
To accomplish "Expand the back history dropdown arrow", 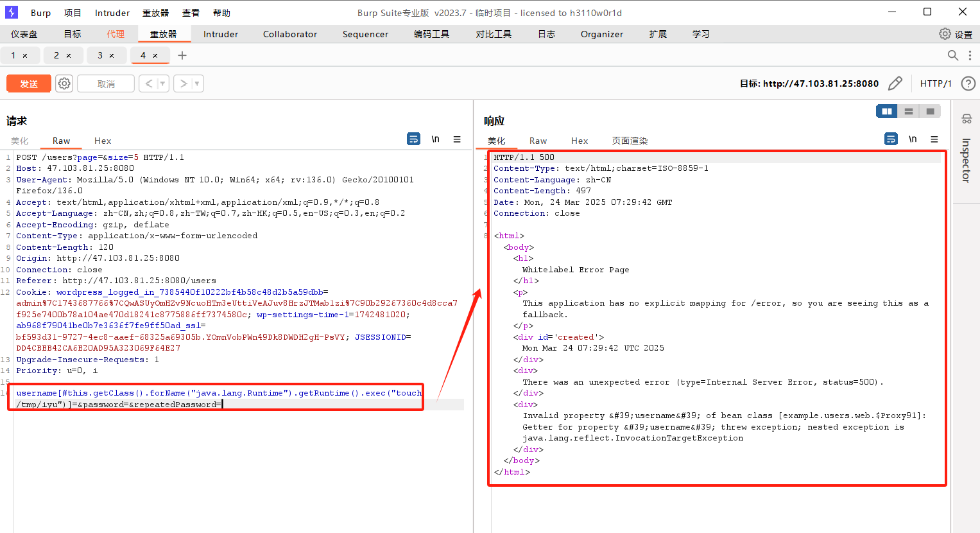I will 162,83.
